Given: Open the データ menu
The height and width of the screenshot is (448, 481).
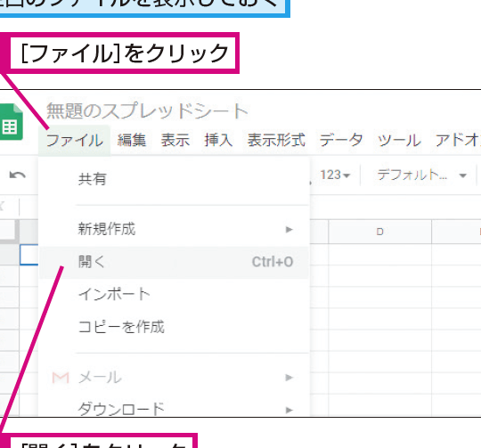Looking at the screenshot, I should (x=341, y=141).
